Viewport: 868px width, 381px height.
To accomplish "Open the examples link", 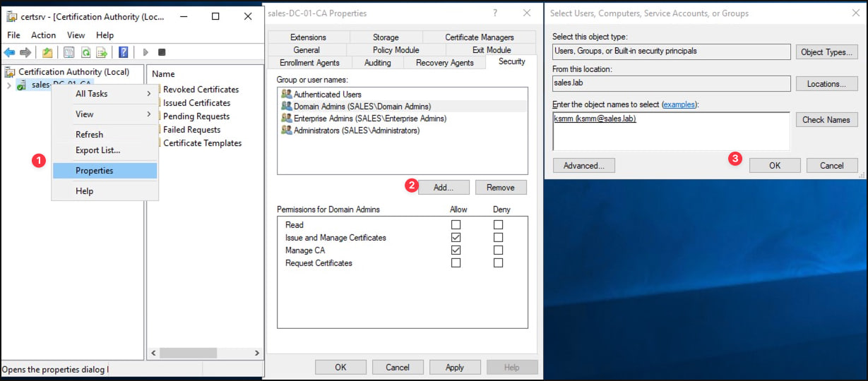I will coord(679,104).
